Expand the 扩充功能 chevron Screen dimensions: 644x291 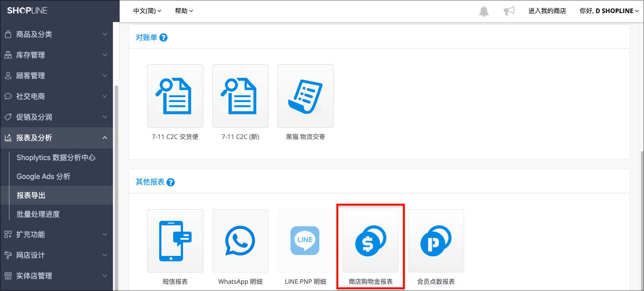coord(105,234)
